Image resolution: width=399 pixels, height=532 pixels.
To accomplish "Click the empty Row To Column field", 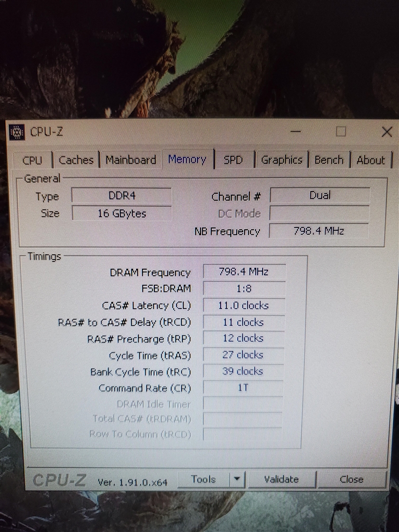I will tap(242, 434).
